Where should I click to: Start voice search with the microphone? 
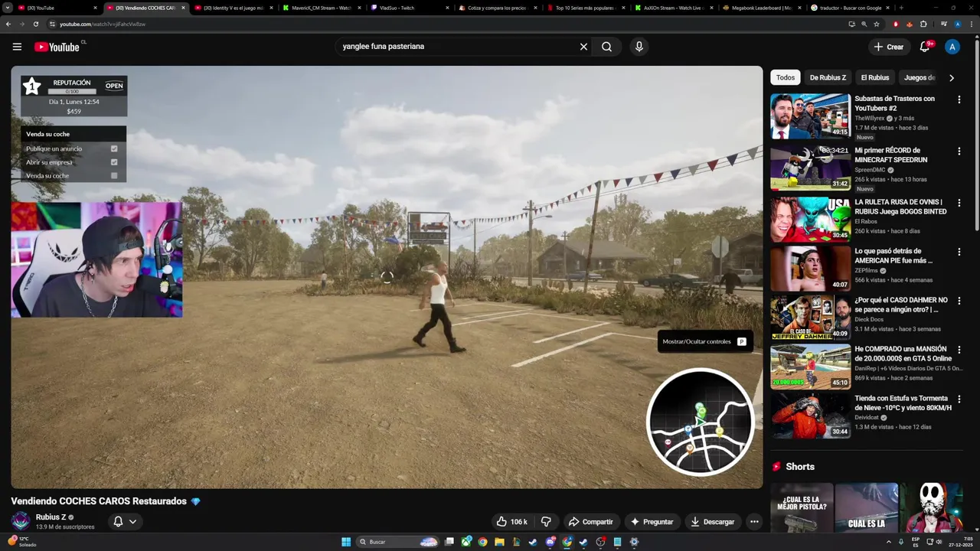[x=639, y=47]
